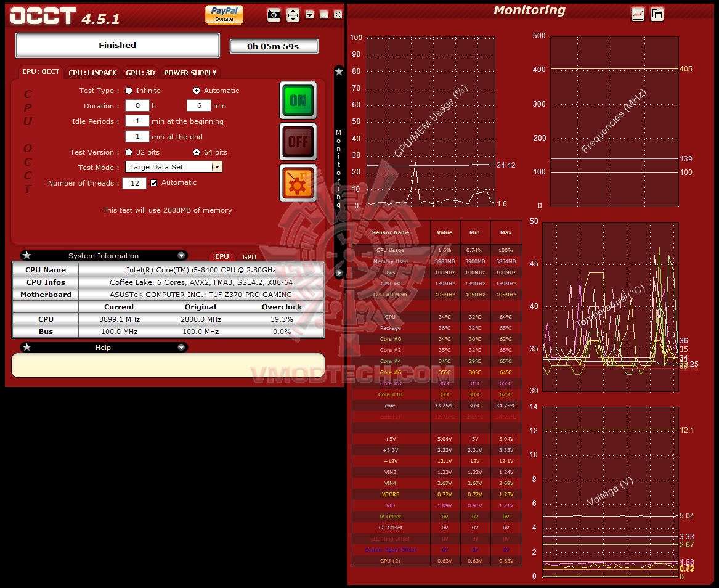Viewport: 719px width, 588px height.
Task: Click the move window crosshair icon
Action: point(293,15)
